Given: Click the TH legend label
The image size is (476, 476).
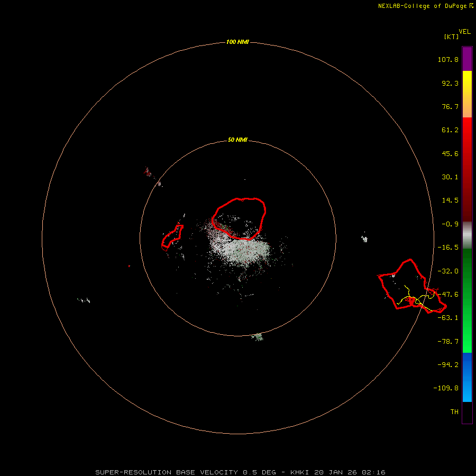Looking at the screenshot, I should pos(454,411).
